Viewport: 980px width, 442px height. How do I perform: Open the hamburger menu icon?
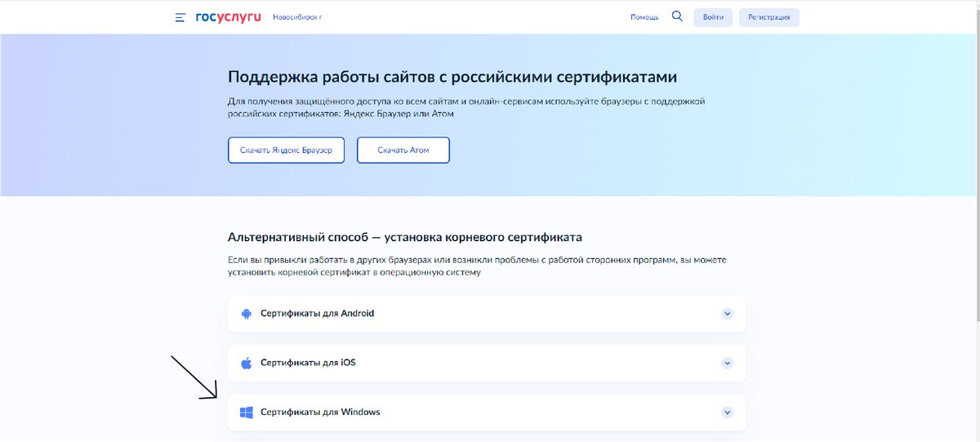point(180,17)
